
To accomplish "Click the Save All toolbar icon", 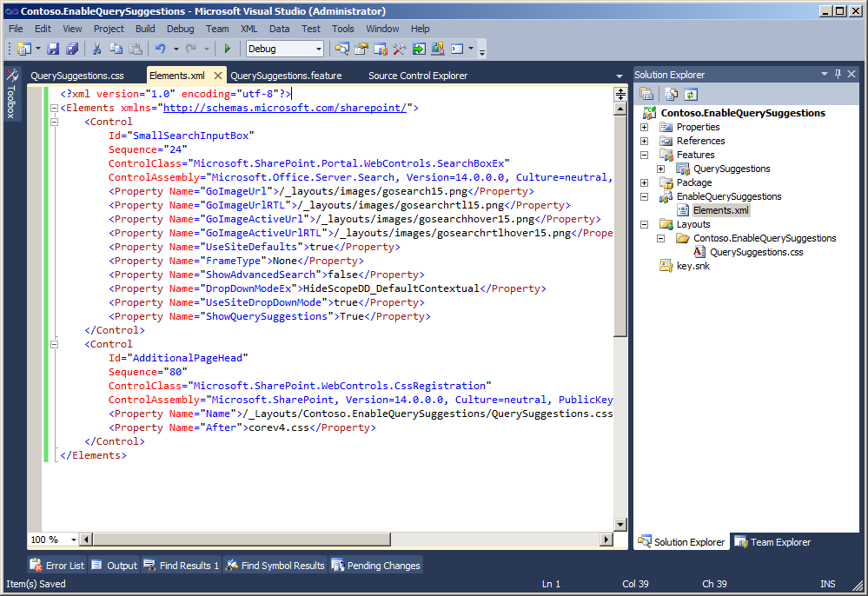I will point(72,49).
